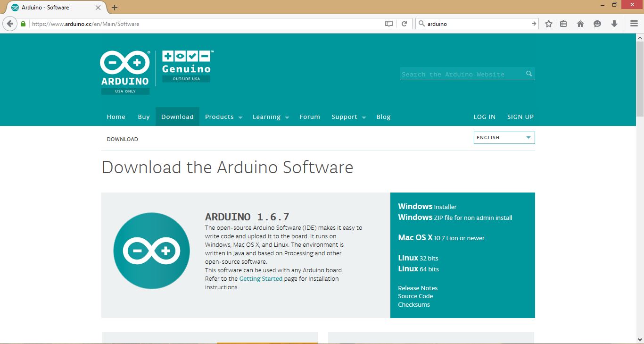
Task: Star this page as a bookmark
Action: (548, 23)
